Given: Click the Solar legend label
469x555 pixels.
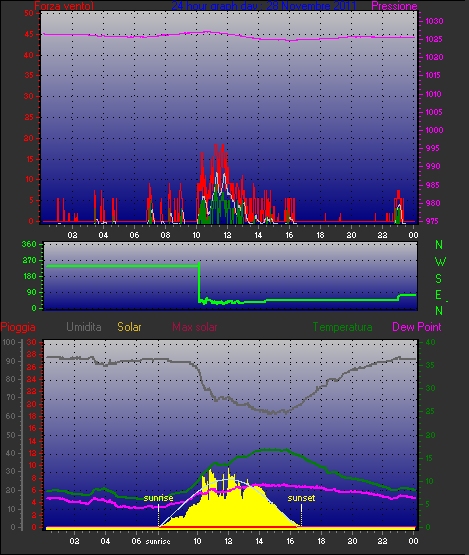Looking at the screenshot, I should 129,327.
